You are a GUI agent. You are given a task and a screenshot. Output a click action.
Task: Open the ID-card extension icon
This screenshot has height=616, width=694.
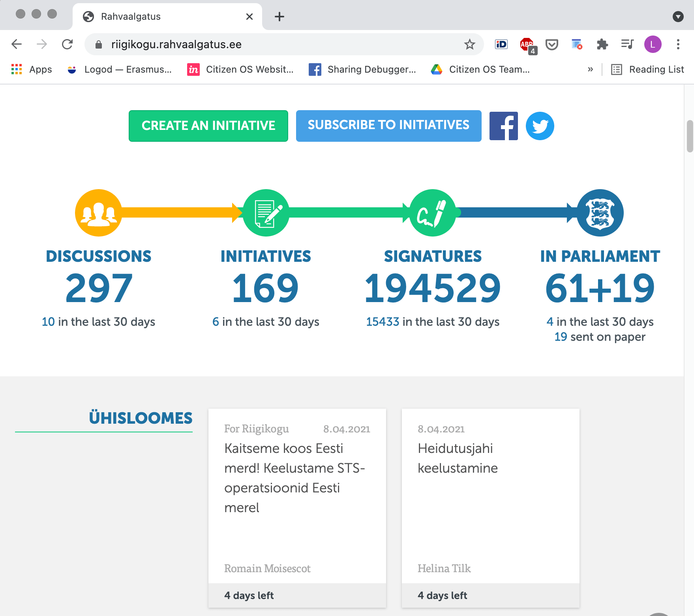pyautogui.click(x=501, y=44)
